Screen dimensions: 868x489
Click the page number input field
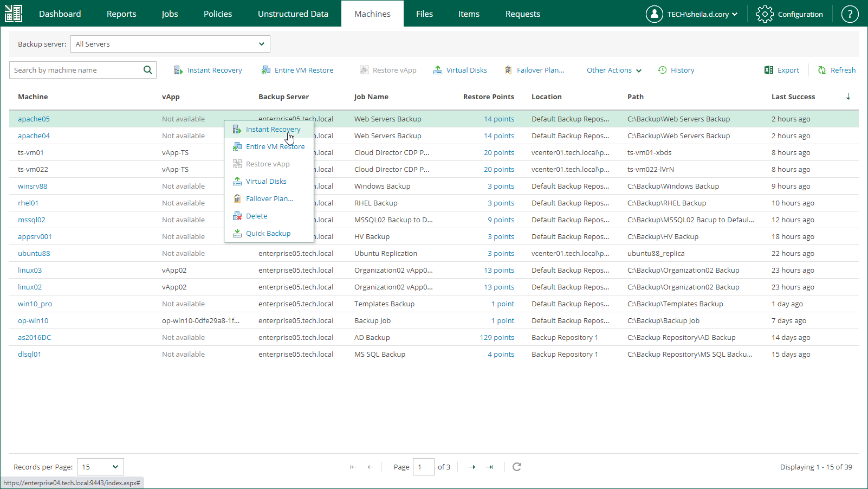[423, 467]
